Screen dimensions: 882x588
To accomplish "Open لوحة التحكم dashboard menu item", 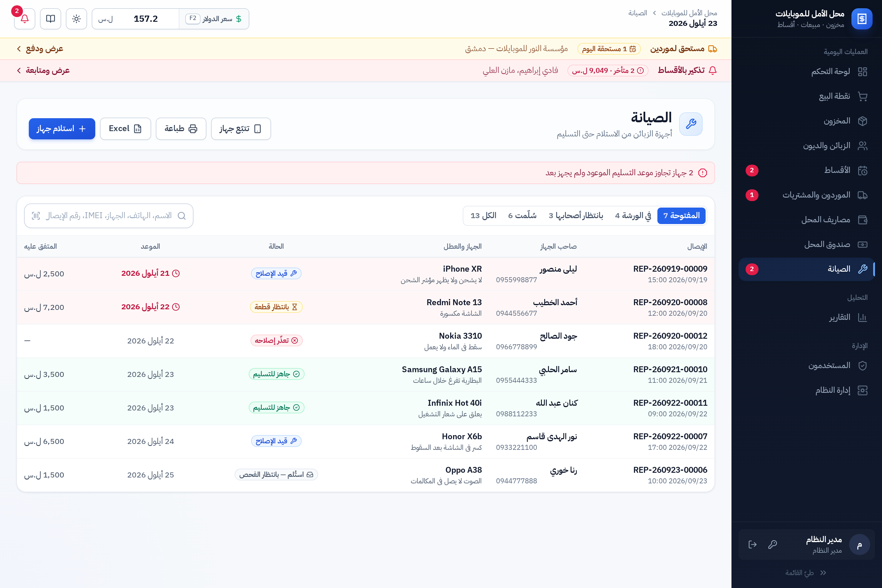I will [806, 72].
